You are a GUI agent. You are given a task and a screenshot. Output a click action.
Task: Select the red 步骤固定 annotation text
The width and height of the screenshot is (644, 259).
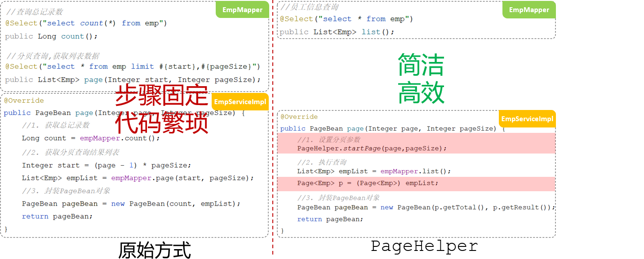click(x=161, y=95)
